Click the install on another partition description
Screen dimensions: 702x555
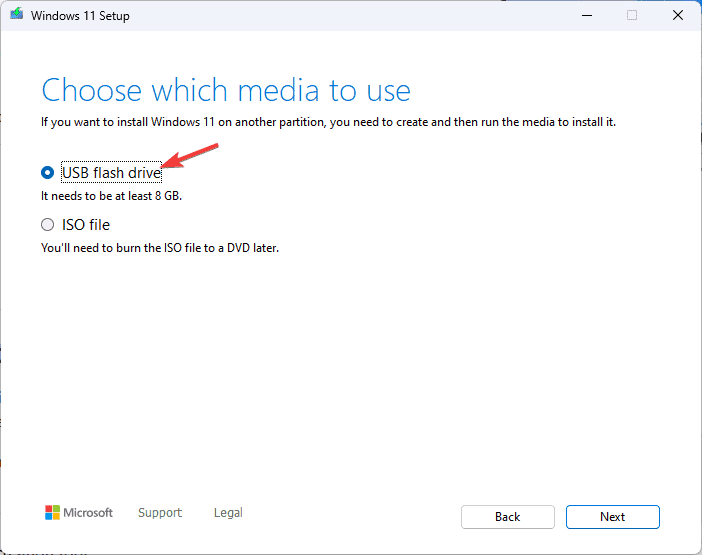[329, 122]
